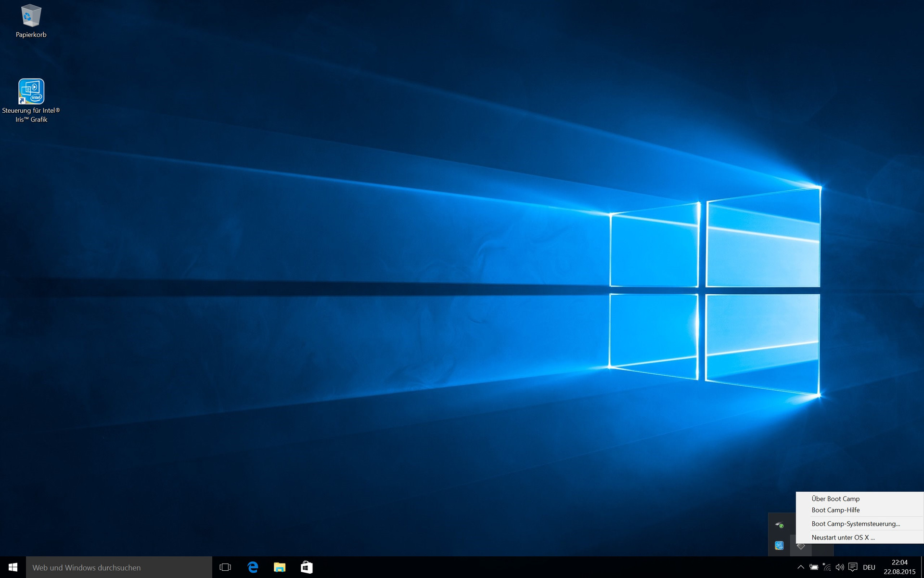The width and height of the screenshot is (924, 578).
Task: Open the Action Center notification icon
Action: 853,567
